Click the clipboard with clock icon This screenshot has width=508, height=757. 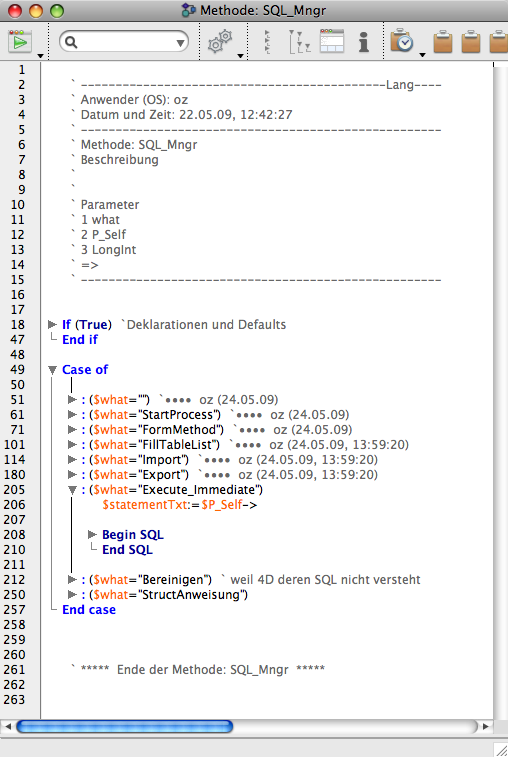pyautogui.click(x=402, y=41)
